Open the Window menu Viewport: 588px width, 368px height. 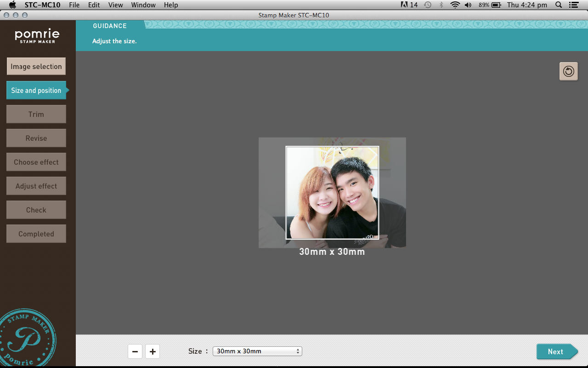(143, 5)
